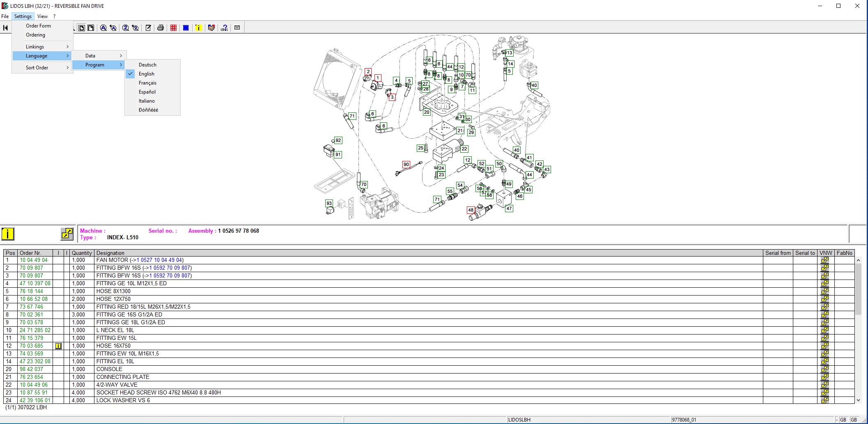868x424 pixels.
Task: Click the parts list scrollbar down arrow
Action: pyautogui.click(x=858, y=400)
